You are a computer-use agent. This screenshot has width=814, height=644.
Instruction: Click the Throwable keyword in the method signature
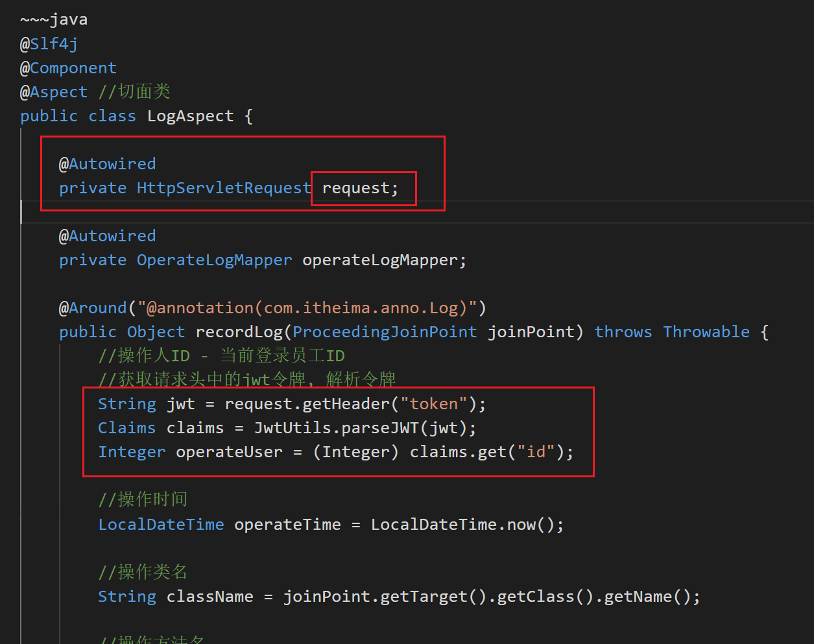pos(706,331)
